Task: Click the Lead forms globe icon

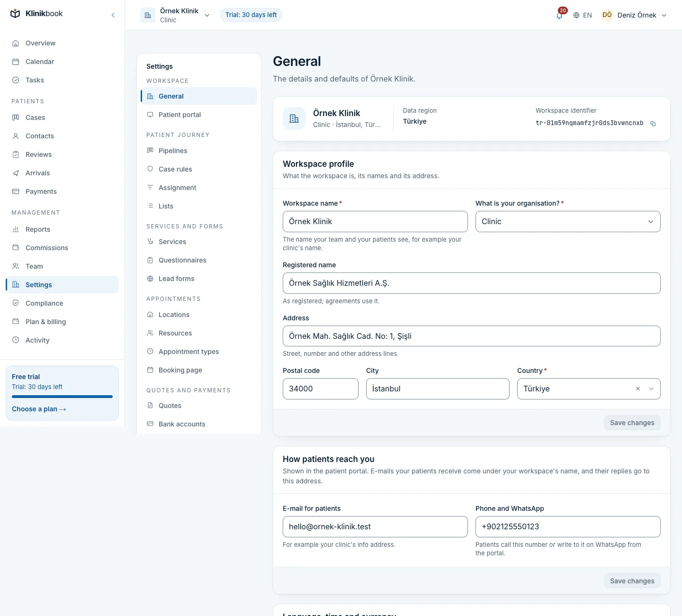Action: click(x=150, y=279)
